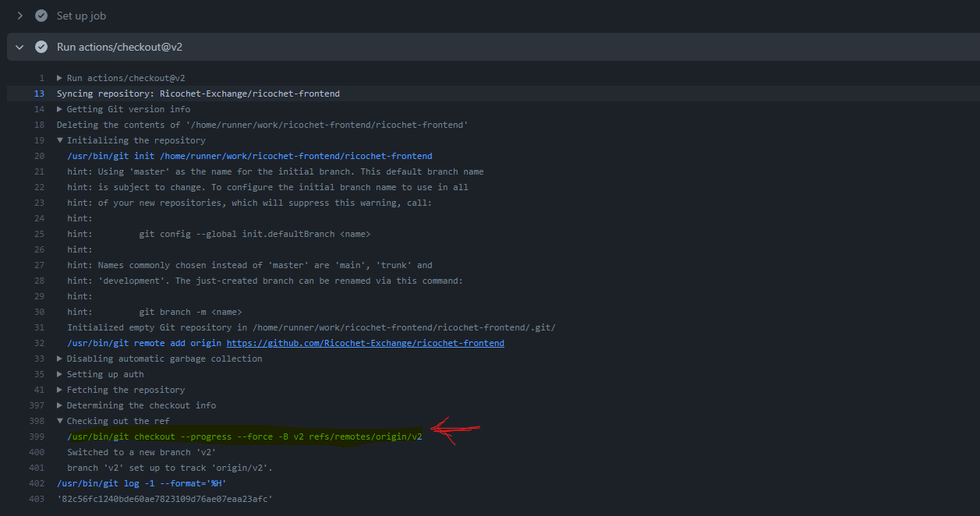Expand the Setting up auth group
980x516 pixels.
tap(60, 374)
